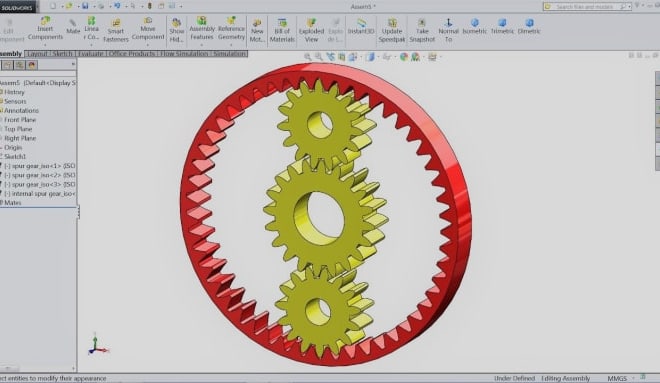Select spur gear_iso<2> component
This screenshot has width=660, height=383.
pyautogui.click(x=39, y=175)
